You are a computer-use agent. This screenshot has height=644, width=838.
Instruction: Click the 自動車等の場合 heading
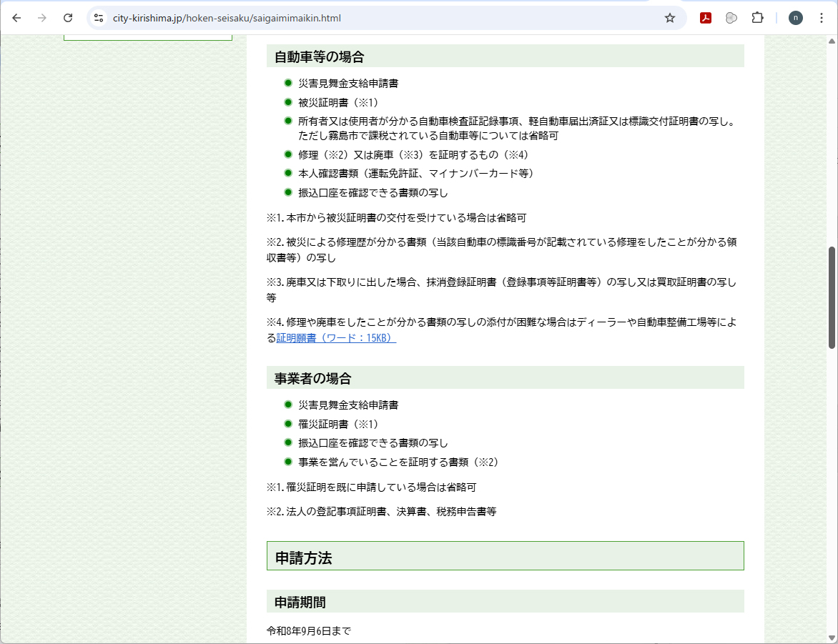319,56
